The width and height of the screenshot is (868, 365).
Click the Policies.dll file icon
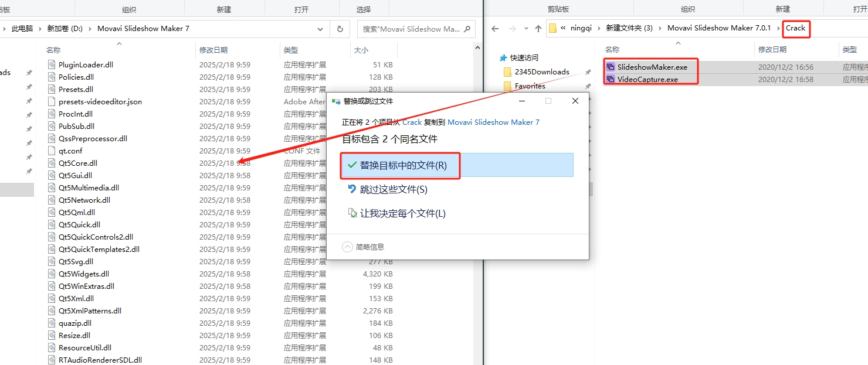(52, 77)
